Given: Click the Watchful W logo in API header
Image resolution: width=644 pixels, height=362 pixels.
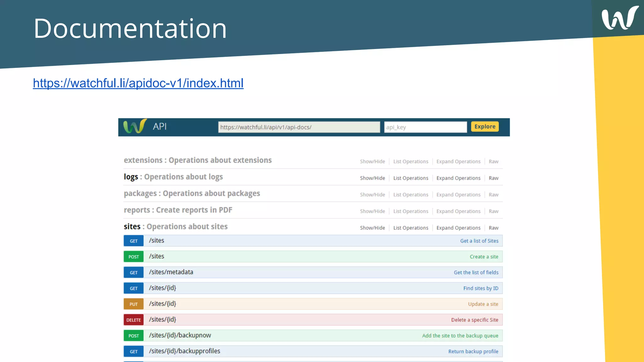Looking at the screenshot, I should (135, 126).
